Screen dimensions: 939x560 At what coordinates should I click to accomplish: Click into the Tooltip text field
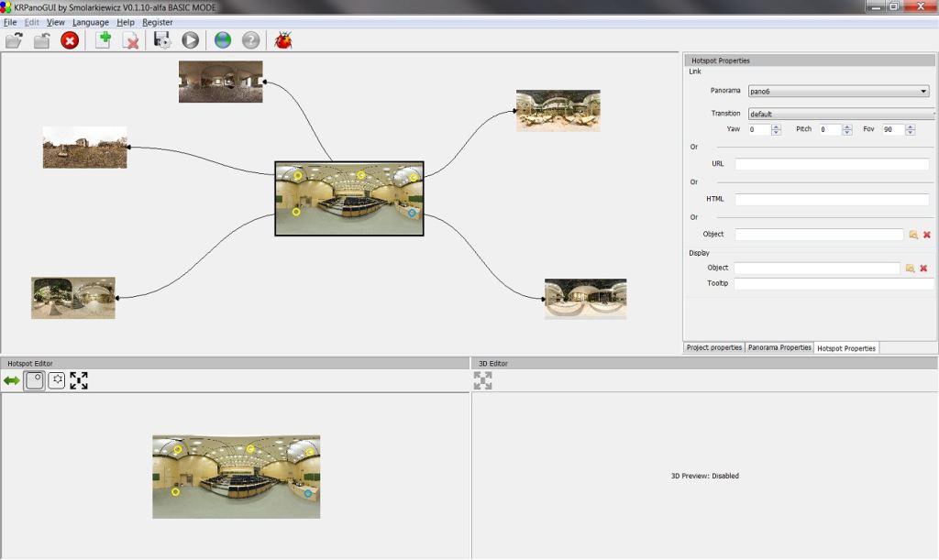[x=833, y=284]
